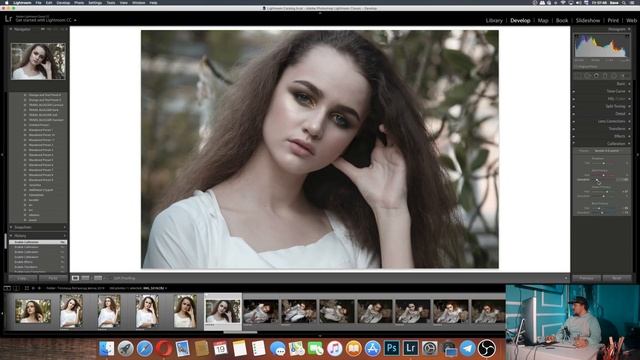Image resolution: width=640 pixels, height=360 pixels.
Task: Select the first filmstrip thumbnail
Action: click(x=33, y=311)
